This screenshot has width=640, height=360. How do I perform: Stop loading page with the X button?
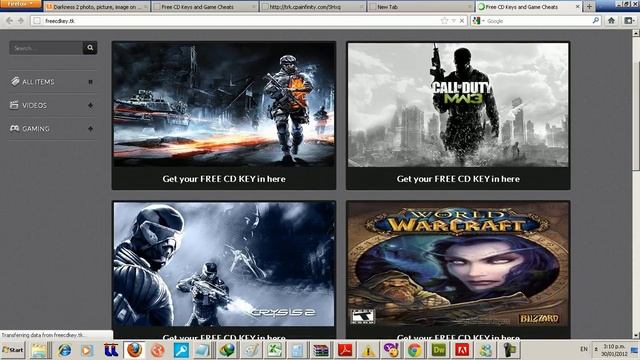pyautogui.click(x=462, y=20)
